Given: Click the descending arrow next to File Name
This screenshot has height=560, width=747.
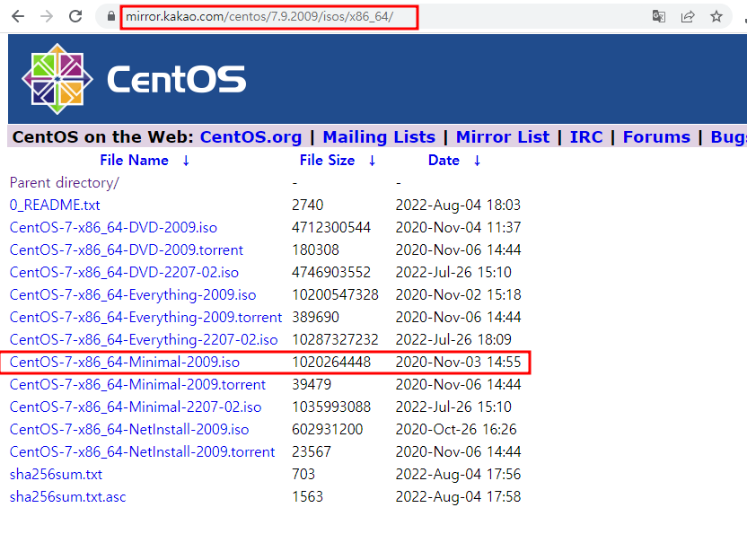Looking at the screenshot, I should tap(186, 161).
